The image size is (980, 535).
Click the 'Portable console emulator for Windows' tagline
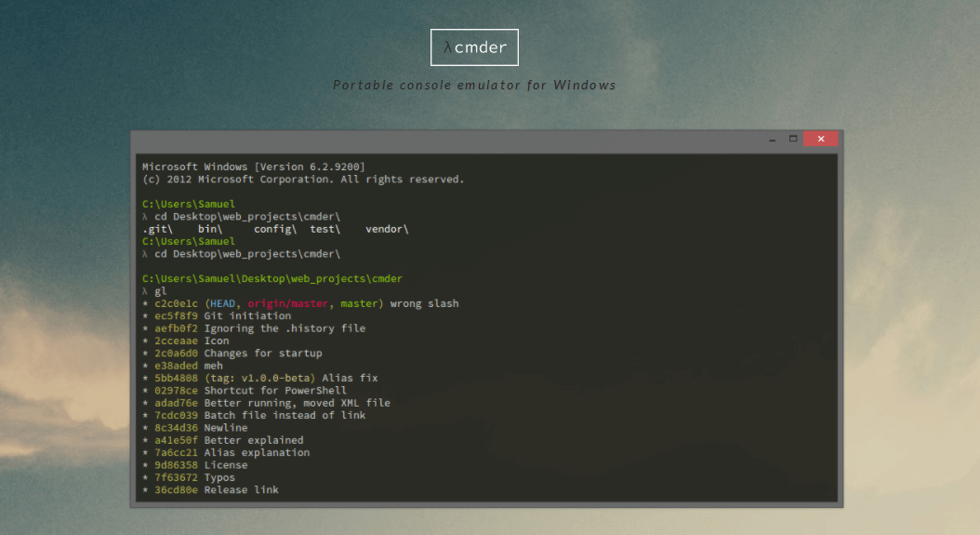click(x=474, y=85)
